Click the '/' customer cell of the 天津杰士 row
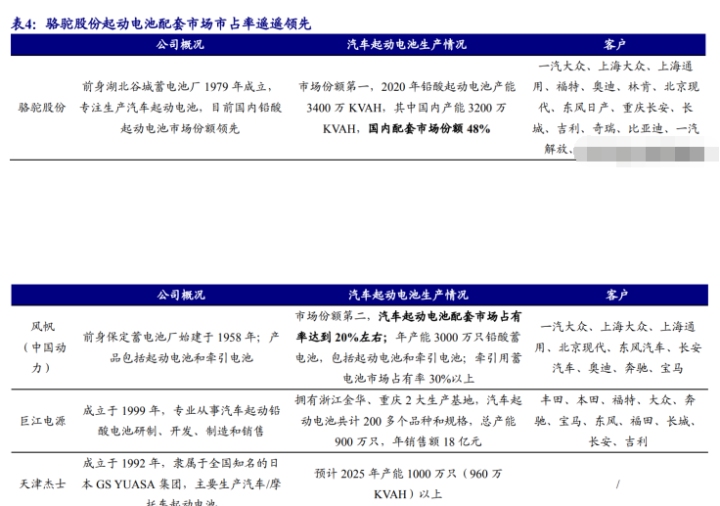 coord(618,484)
